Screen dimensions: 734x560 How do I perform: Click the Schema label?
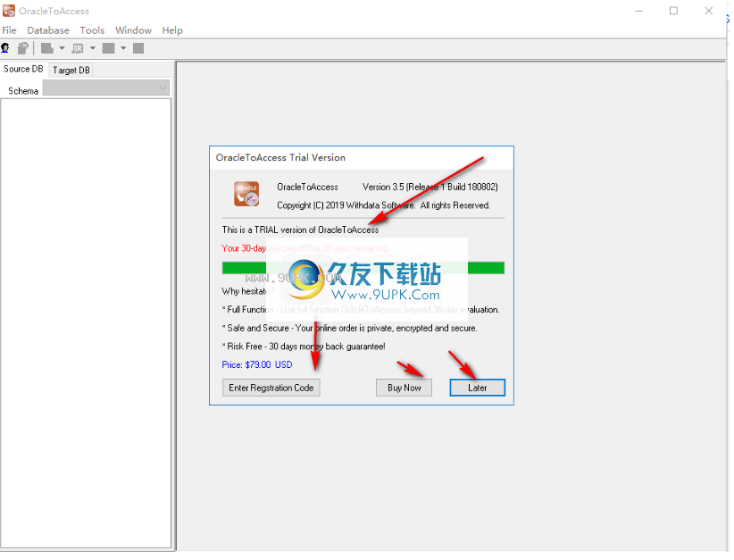pos(23,91)
